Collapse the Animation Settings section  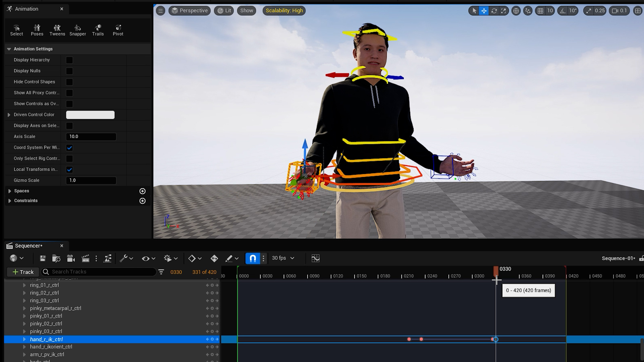click(9, 49)
